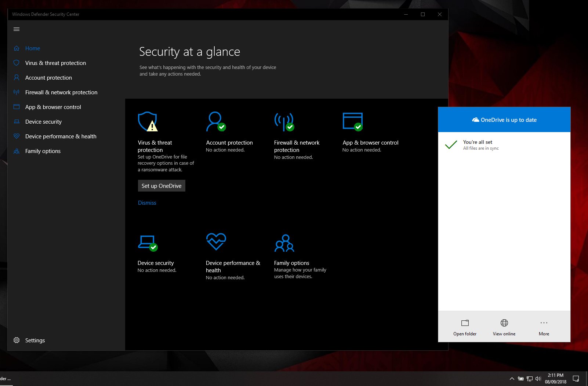Open the hamburger navigation menu
The width and height of the screenshot is (588, 386).
pos(17,29)
